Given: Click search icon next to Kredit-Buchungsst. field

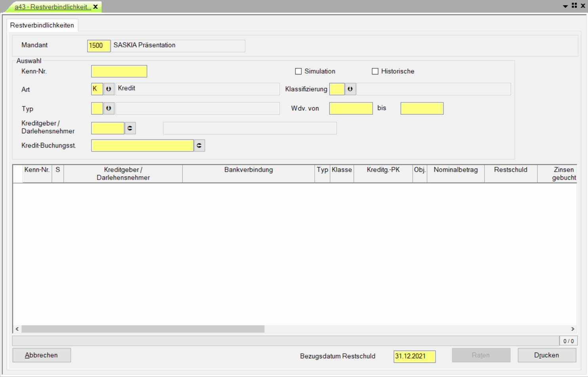Looking at the screenshot, I should 199,146.
